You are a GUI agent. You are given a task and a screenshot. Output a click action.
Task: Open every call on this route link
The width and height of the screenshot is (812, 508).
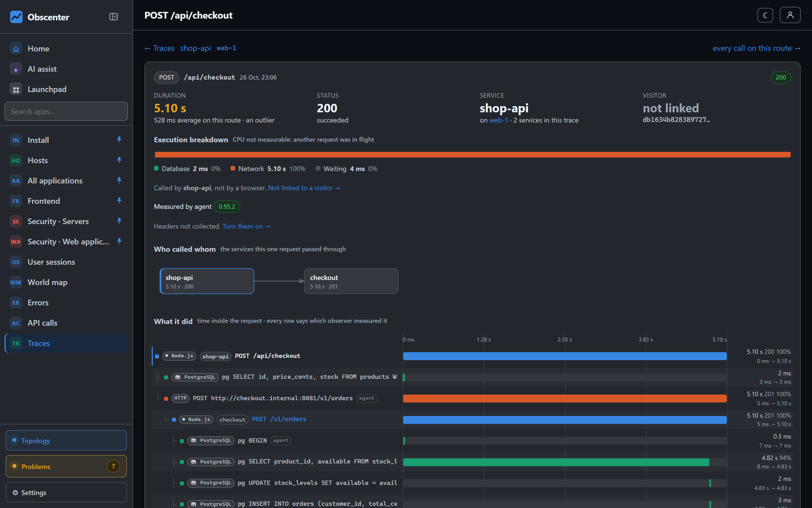point(757,48)
